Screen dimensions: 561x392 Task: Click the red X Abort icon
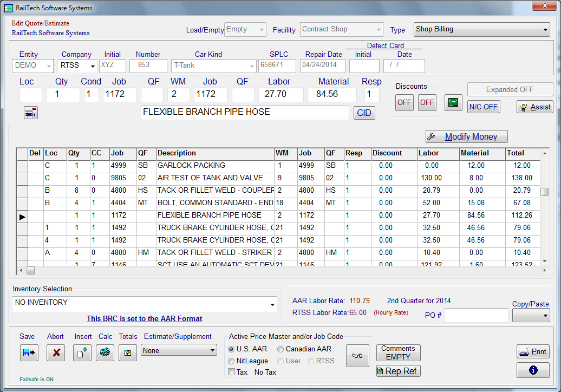coord(56,352)
